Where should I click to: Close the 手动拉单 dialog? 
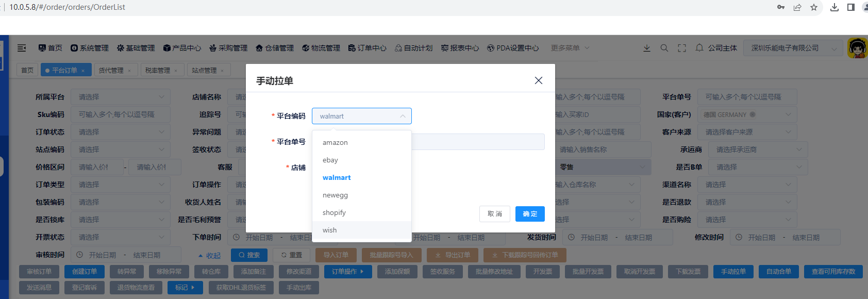click(539, 80)
